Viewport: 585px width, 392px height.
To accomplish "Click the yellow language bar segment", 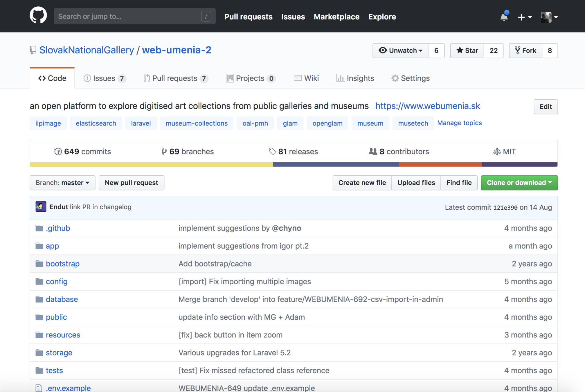I will pos(151,165).
